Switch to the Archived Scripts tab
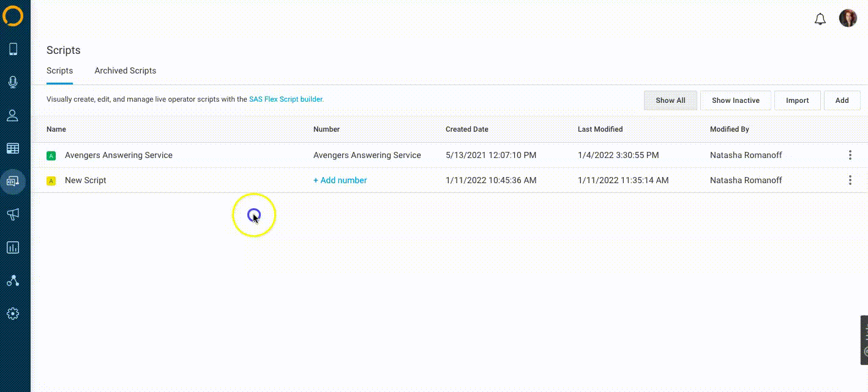 click(x=125, y=70)
